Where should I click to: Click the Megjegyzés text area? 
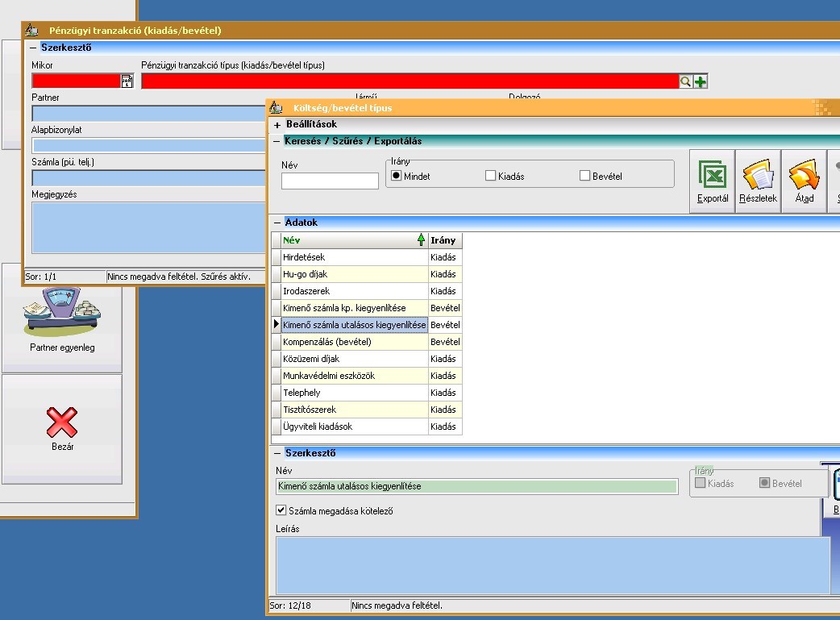149,227
